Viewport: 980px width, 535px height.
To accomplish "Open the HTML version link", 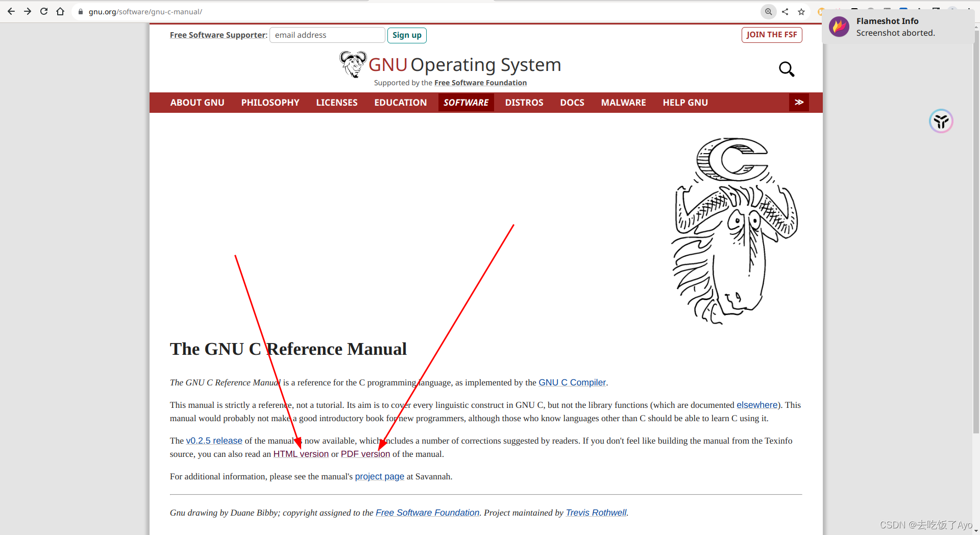I will [301, 454].
